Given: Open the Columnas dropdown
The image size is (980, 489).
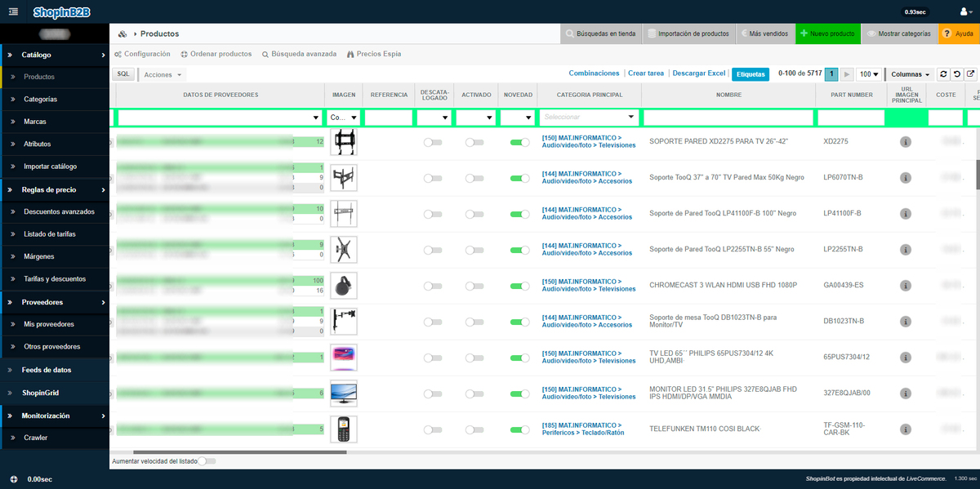Looking at the screenshot, I should coord(910,74).
